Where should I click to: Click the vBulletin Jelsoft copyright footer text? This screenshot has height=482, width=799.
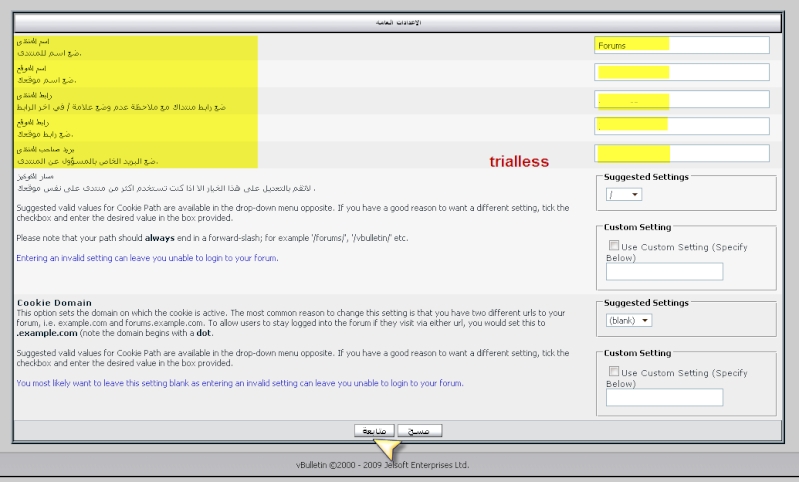382,465
